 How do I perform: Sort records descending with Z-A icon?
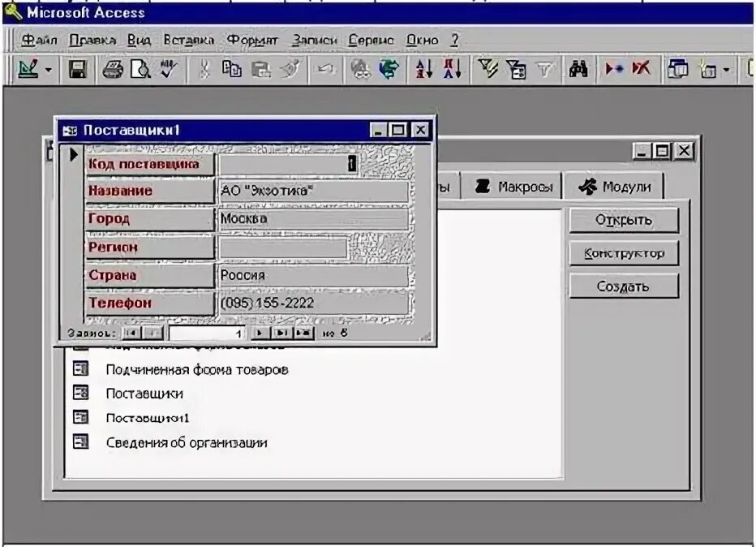(453, 70)
